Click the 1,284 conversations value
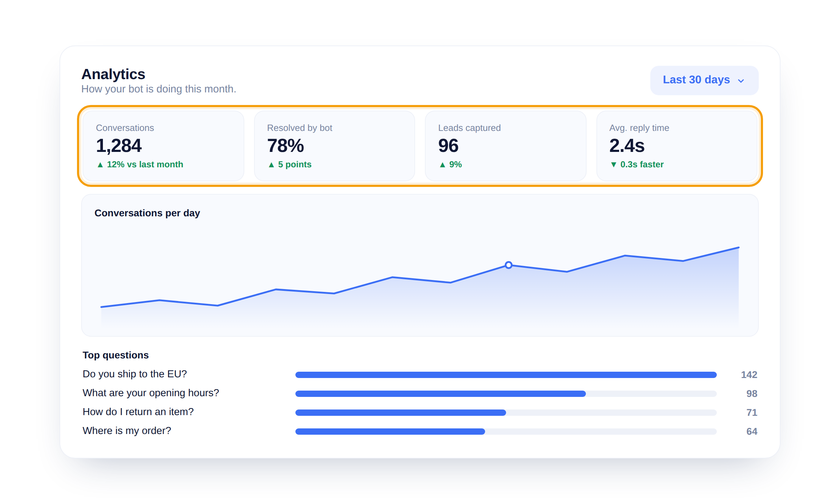The height and width of the screenshot is (504, 840). coord(119,146)
